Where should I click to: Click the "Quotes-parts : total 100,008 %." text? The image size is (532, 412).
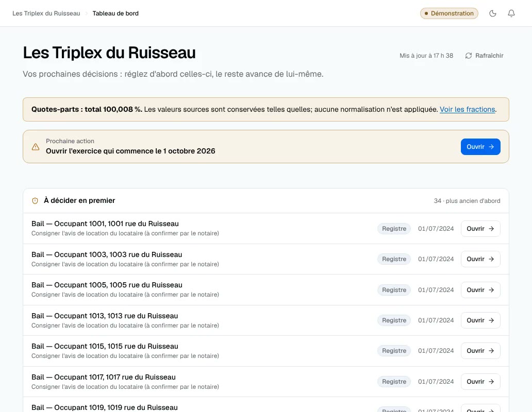(87, 109)
